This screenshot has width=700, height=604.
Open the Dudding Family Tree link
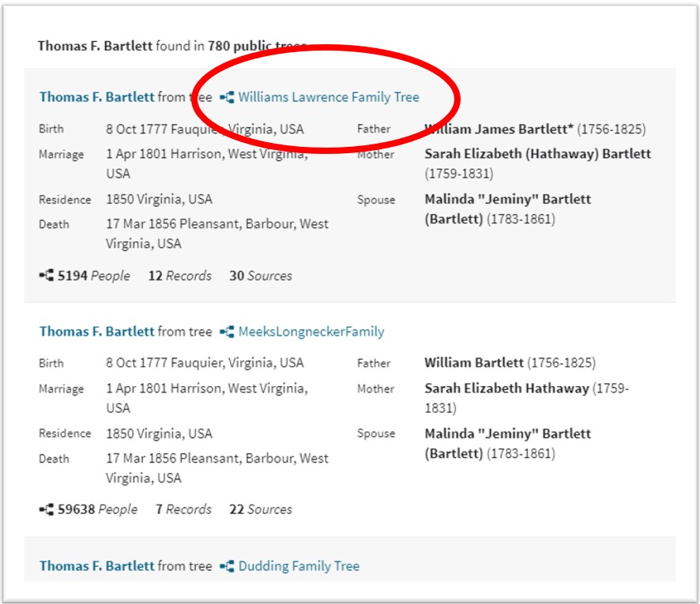point(299,566)
